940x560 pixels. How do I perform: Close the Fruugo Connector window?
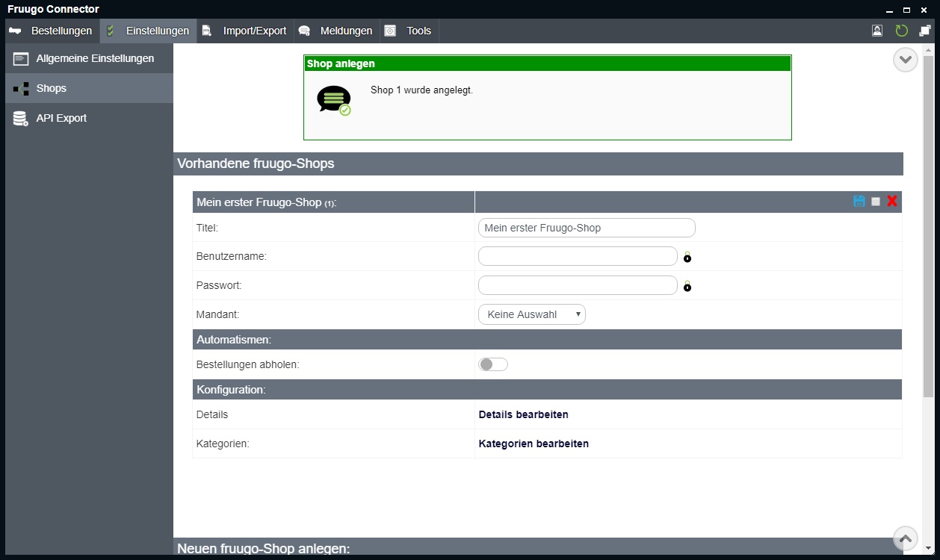(x=924, y=10)
